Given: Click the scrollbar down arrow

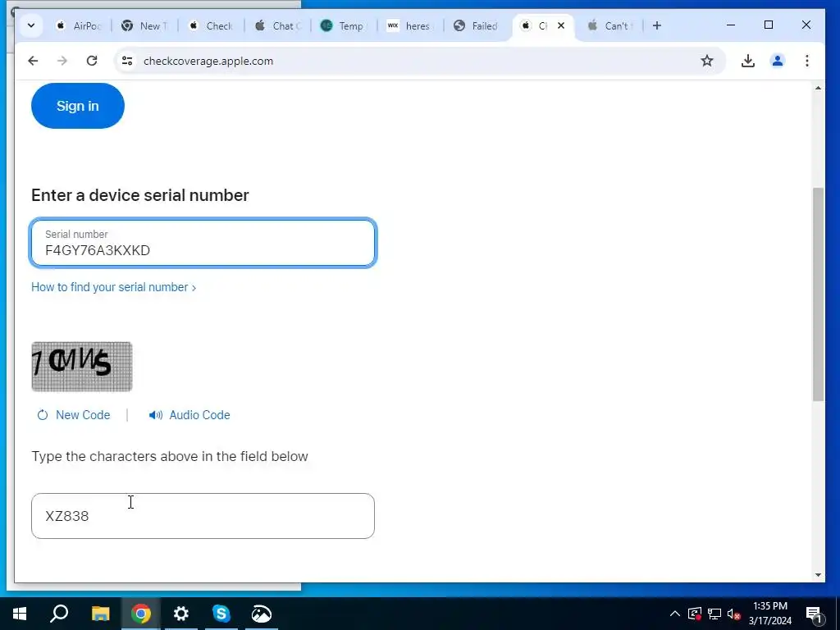Looking at the screenshot, I should click(x=818, y=575).
